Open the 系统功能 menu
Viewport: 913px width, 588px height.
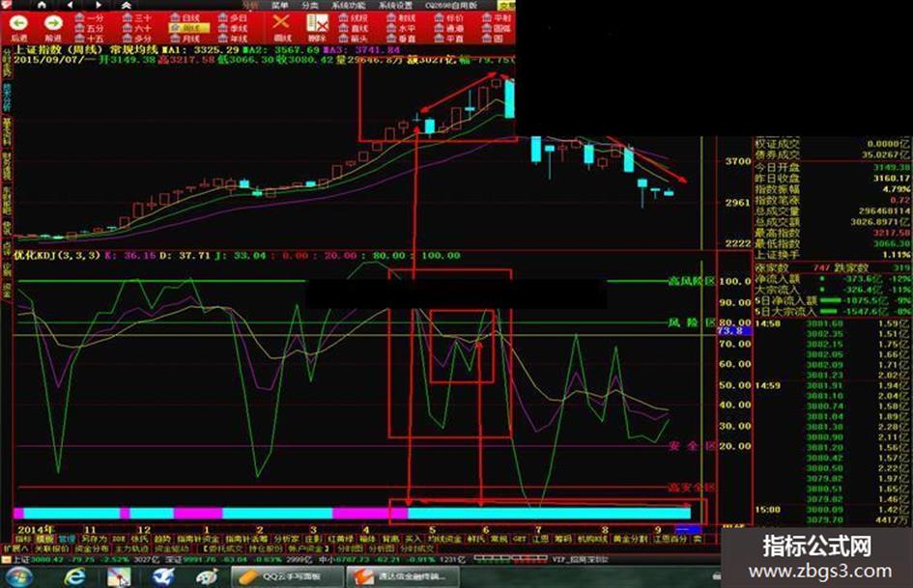pos(349,5)
